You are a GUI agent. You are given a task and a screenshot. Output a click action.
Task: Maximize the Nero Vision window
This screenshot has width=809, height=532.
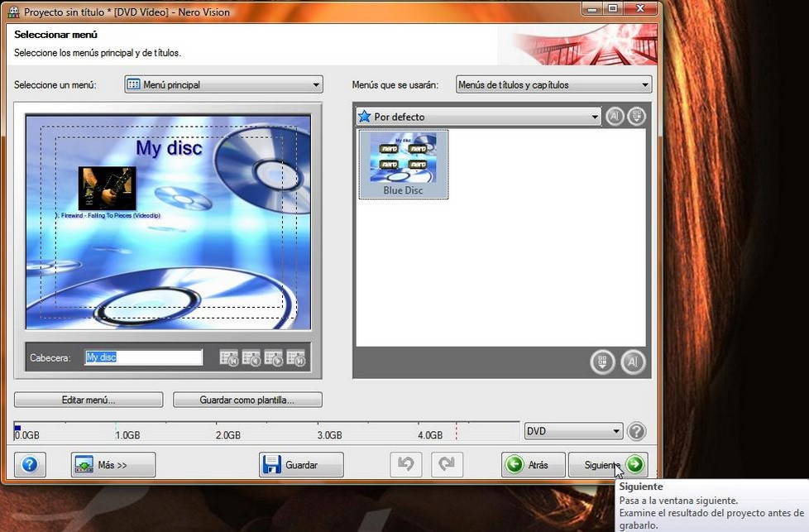click(x=613, y=9)
